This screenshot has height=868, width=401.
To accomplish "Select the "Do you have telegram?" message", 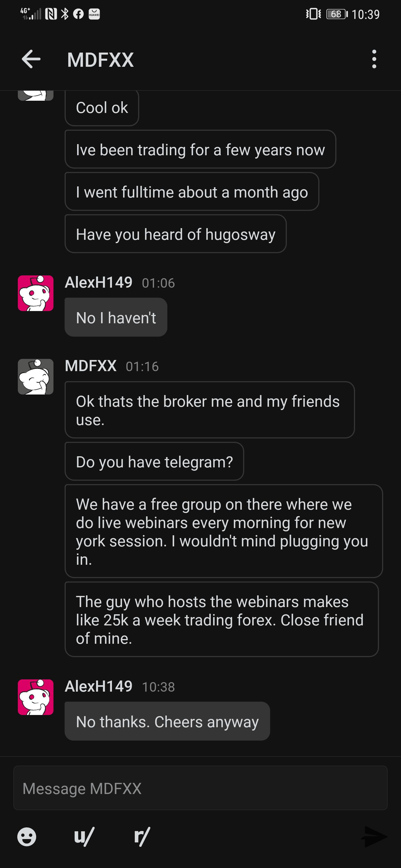I will pos(154,461).
